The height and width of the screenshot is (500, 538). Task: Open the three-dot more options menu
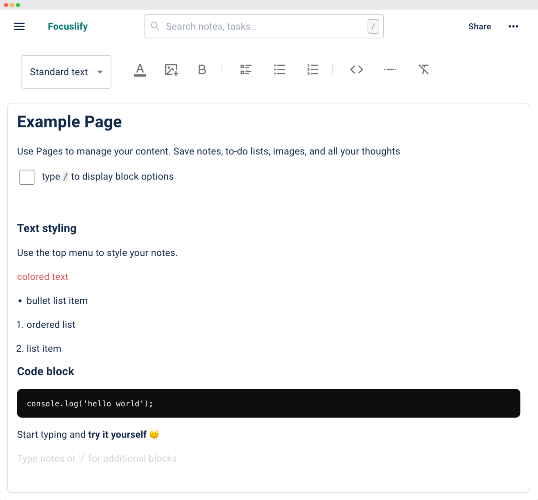pyautogui.click(x=513, y=26)
